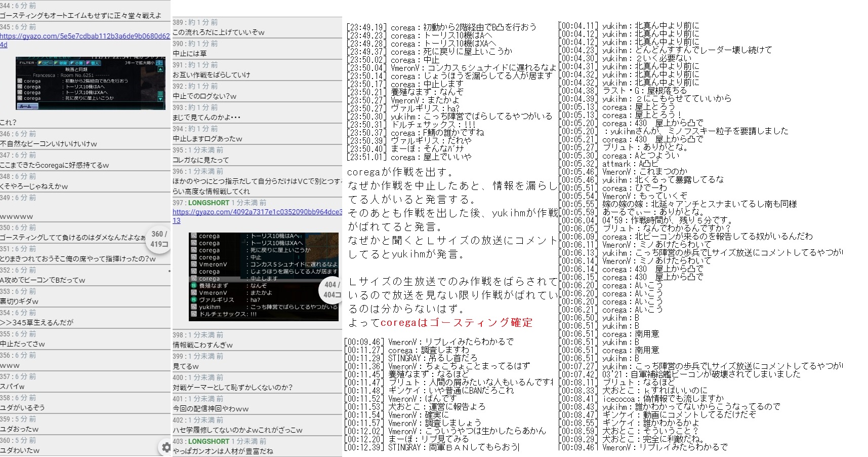Click the settings gear icon

166,447
